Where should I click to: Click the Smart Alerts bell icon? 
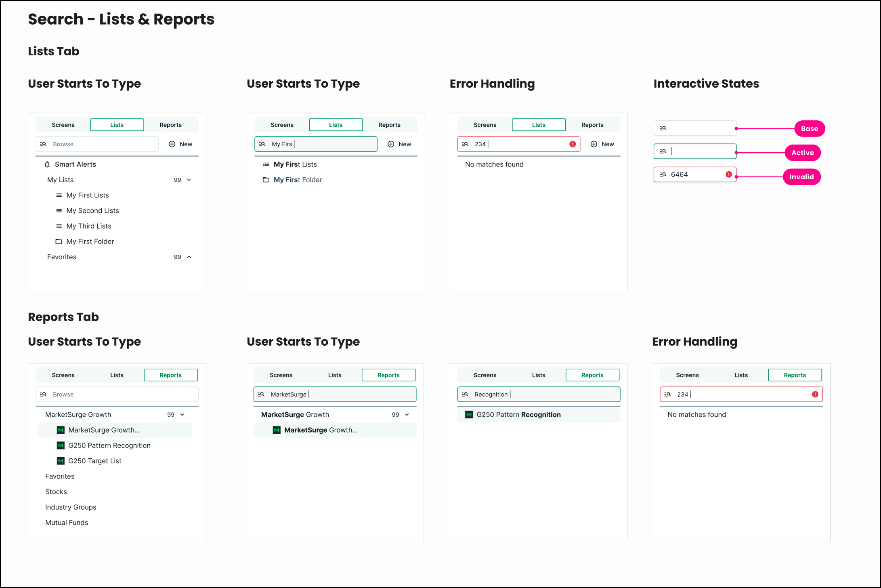coord(47,164)
